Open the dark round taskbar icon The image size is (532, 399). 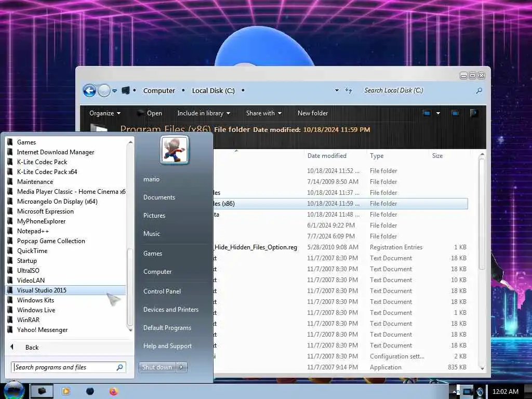[90, 391]
